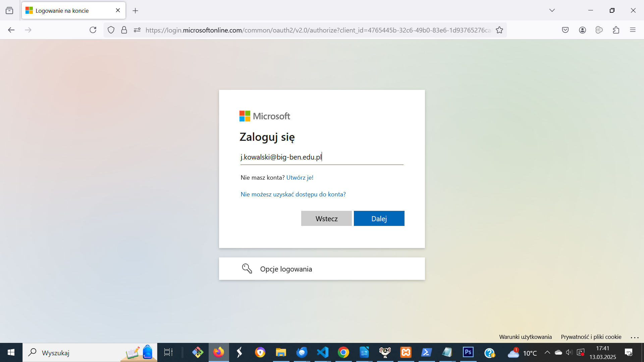Click the padlock site security icon

(124, 30)
